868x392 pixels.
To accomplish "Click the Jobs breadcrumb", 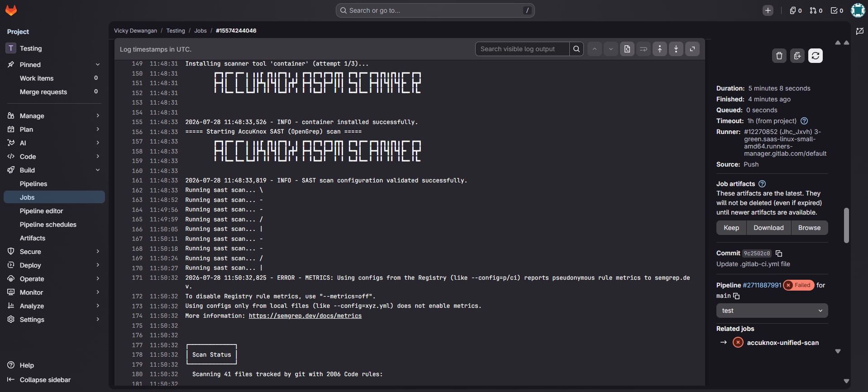I will [x=200, y=31].
